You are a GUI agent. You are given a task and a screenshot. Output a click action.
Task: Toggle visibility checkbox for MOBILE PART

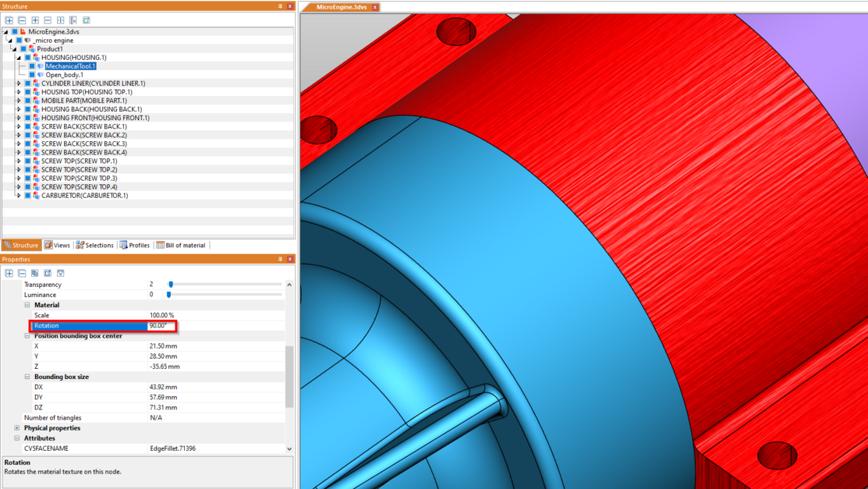pyautogui.click(x=27, y=101)
